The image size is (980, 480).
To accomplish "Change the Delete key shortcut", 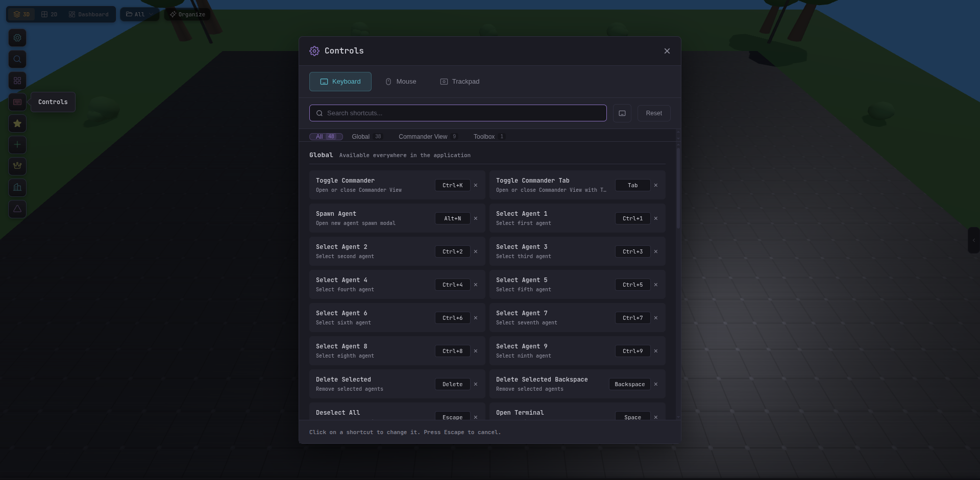I will click(x=453, y=384).
